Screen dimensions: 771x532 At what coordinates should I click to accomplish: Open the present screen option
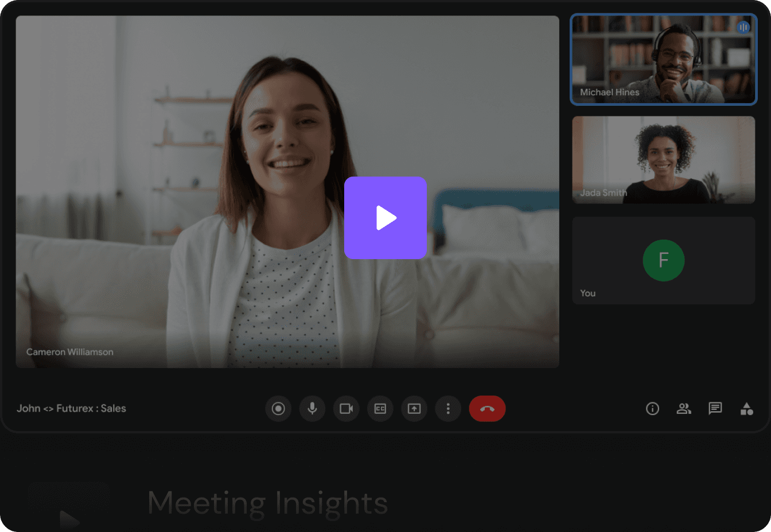[414, 409]
